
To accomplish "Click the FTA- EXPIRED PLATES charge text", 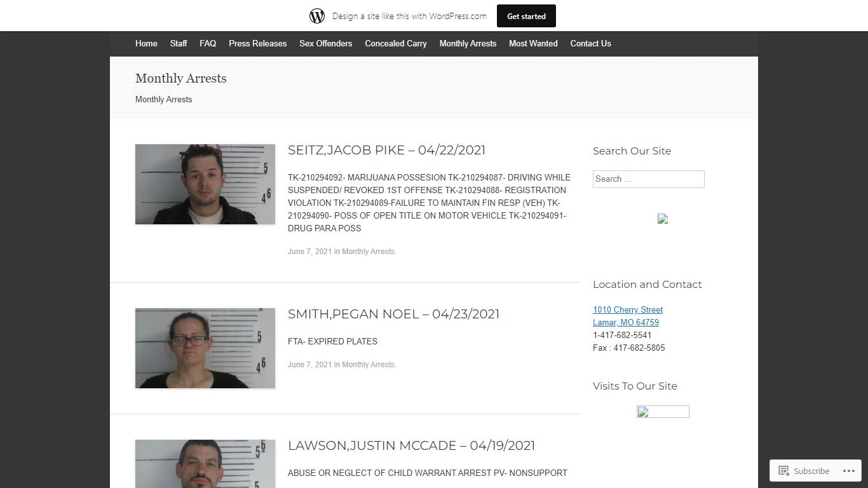I will click(332, 341).
